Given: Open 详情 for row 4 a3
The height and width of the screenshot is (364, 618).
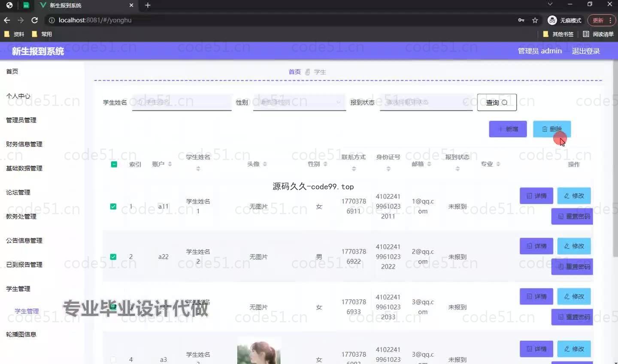Looking at the screenshot, I should [536, 349].
